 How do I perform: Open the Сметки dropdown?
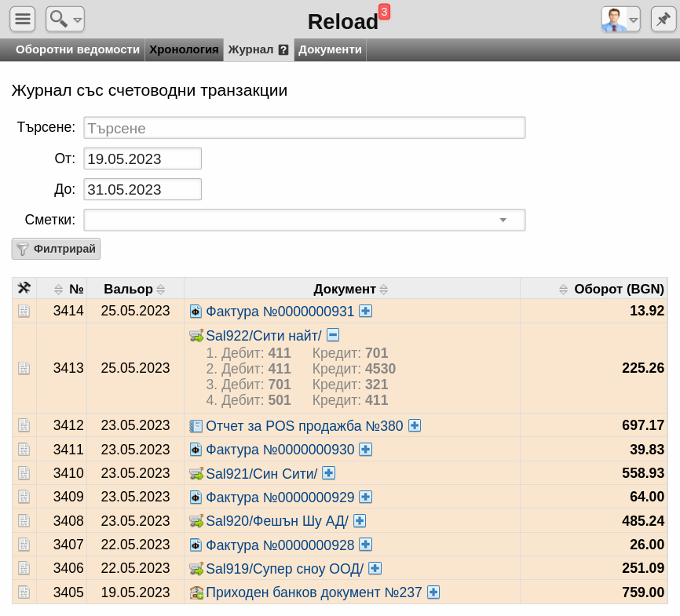coord(305,220)
